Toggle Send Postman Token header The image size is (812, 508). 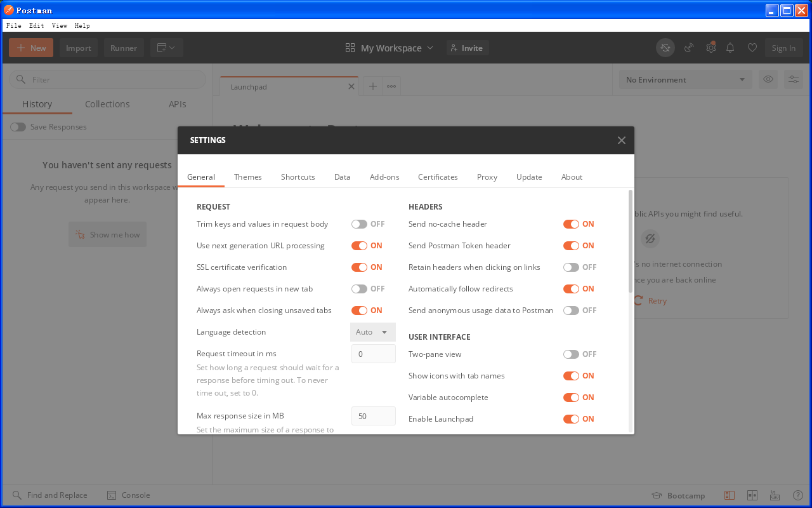click(x=571, y=246)
